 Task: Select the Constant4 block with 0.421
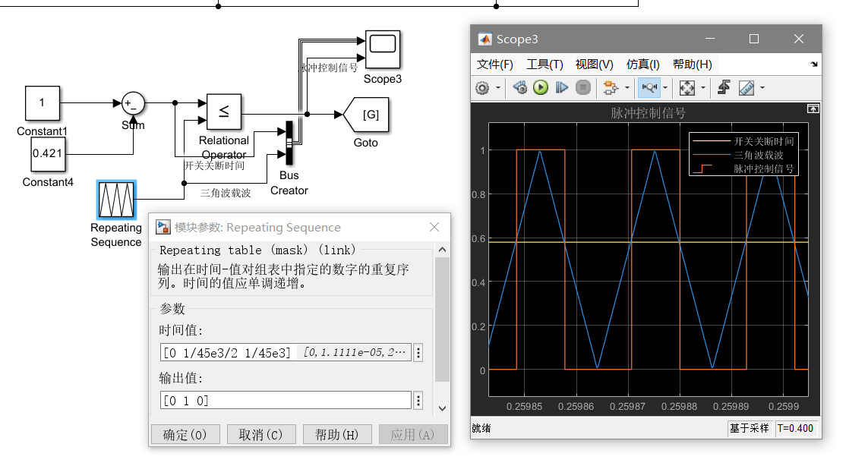pos(48,154)
